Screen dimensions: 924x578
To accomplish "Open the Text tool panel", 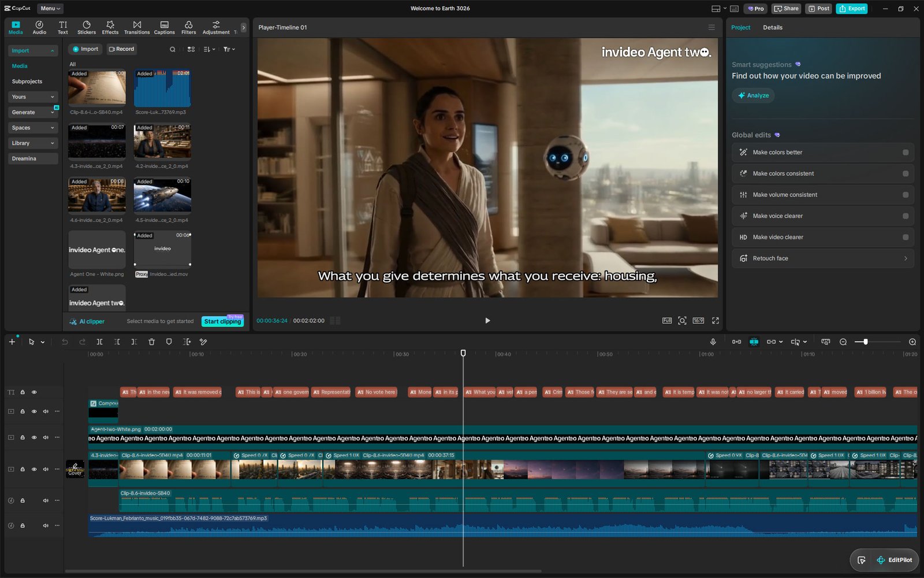I will [63, 27].
